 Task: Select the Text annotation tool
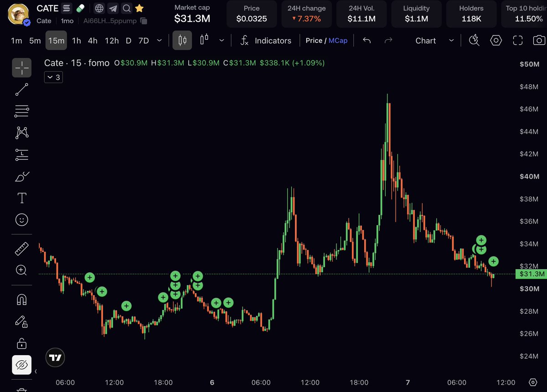(22, 198)
